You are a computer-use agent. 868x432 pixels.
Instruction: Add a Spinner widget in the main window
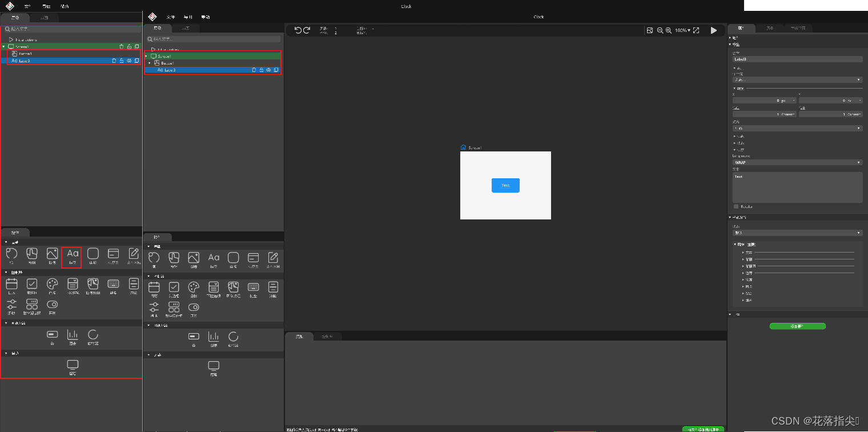coord(234,339)
